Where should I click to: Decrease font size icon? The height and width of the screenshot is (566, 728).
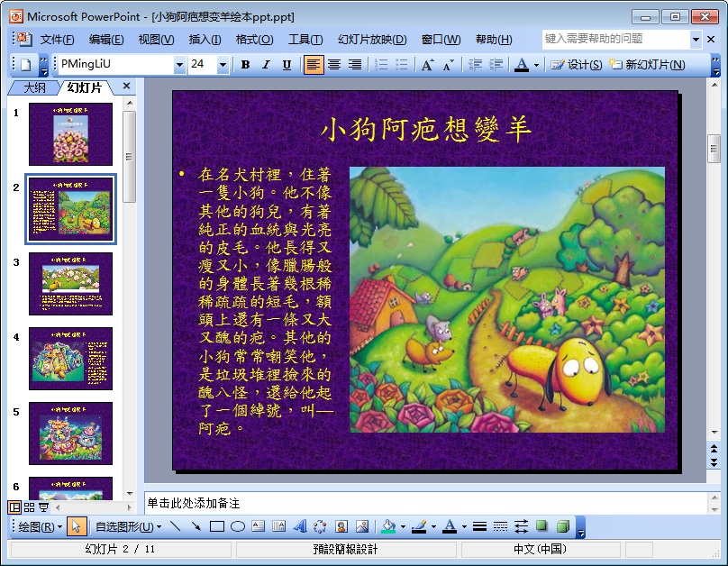(x=448, y=65)
